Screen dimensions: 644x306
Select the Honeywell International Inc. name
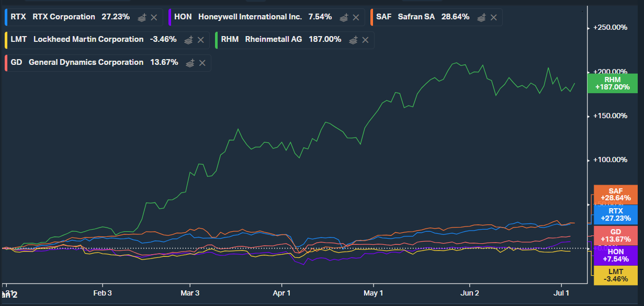click(x=250, y=17)
